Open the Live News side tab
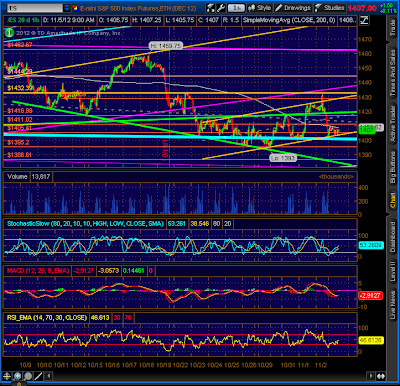The height and width of the screenshot is (386, 400). tap(393, 304)
